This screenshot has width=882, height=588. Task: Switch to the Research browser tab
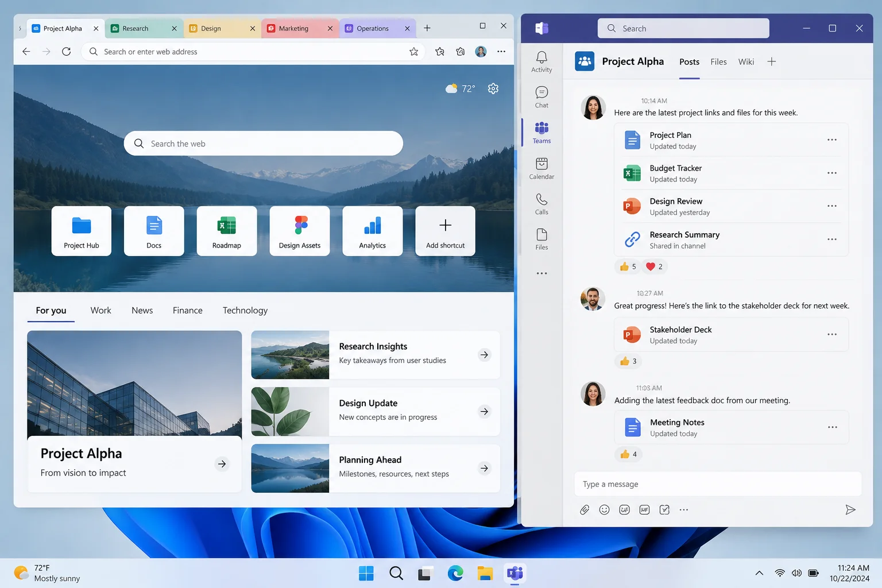pyautogui.click(x=144, y=28)
